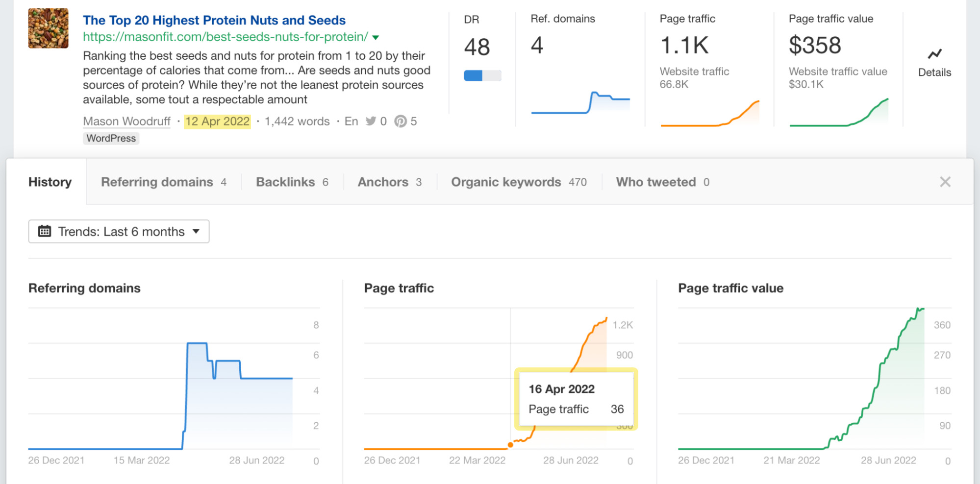Image resolution: width=980 pixels, height=484 pixels.
Task: Click the WordPress tag label
Action: tap(111, 138)
